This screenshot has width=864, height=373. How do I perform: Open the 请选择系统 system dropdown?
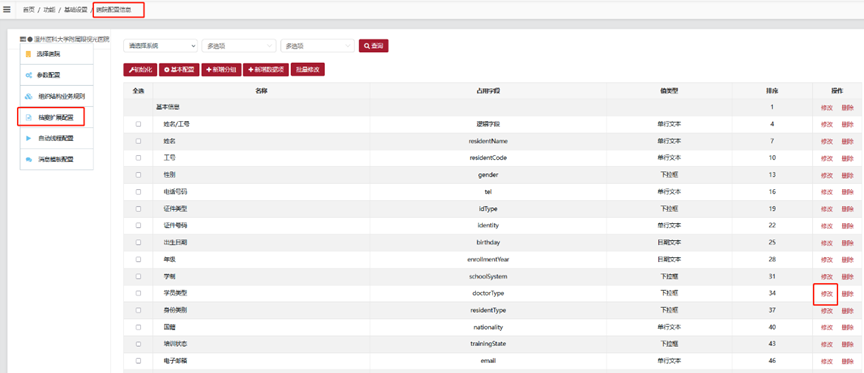coord(160,46)
